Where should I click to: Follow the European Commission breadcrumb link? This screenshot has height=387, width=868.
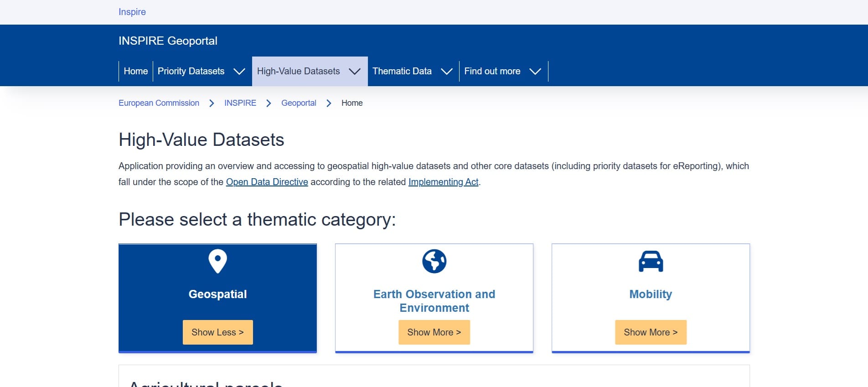[x=159, y=103]
